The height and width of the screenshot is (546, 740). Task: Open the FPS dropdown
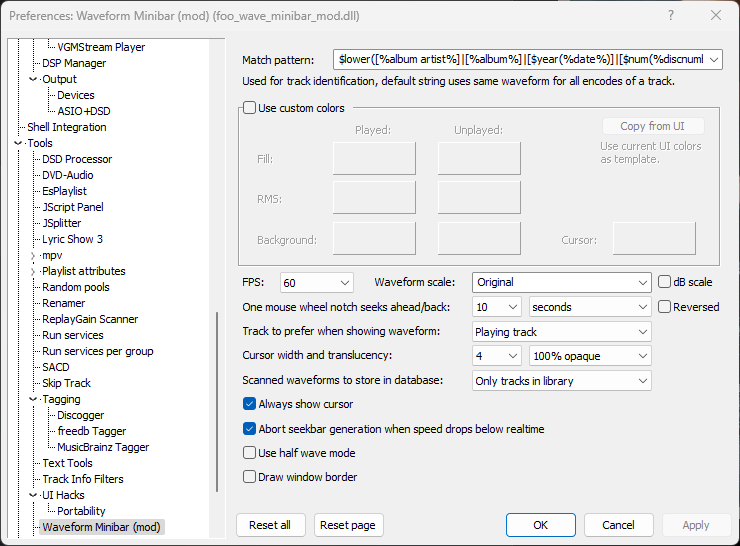345,283
